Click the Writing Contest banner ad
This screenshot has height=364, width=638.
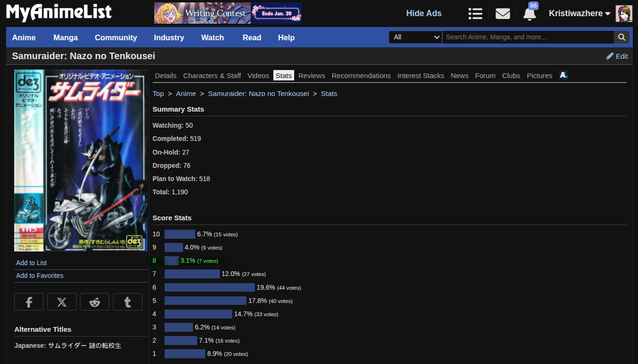click(x=228, y=13)
